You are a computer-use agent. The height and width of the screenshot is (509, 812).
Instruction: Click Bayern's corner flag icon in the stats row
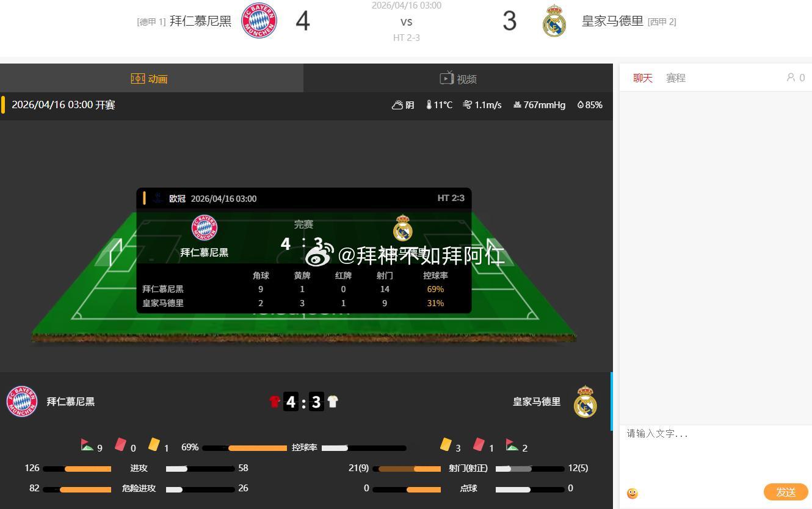click(87, 445)
